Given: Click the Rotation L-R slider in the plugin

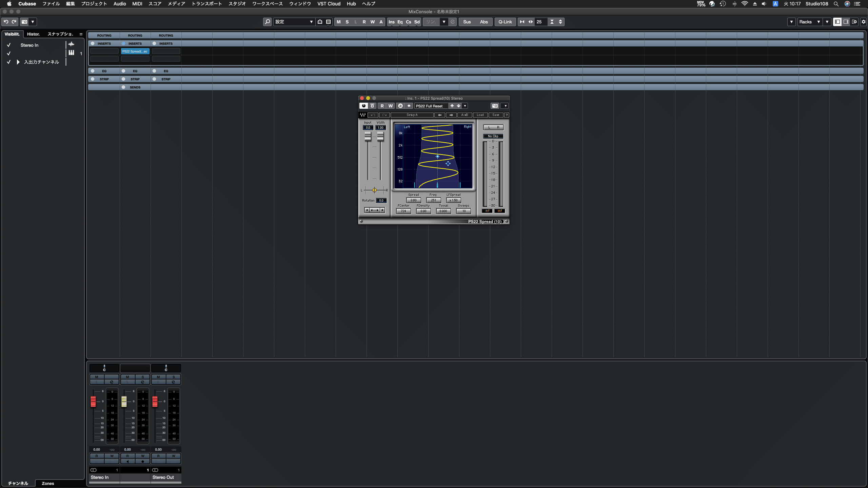Looking at the screenshot, I should [x=374, y=190].
